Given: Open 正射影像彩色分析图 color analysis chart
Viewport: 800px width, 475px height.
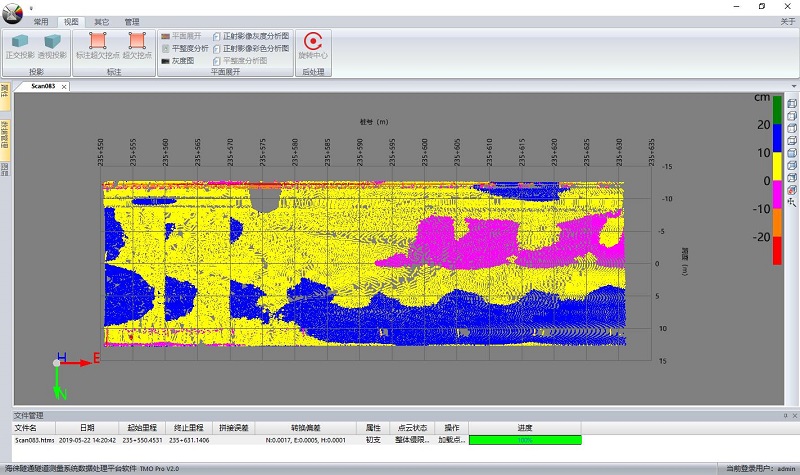Looking at the screenshot, I should [x=255, y=47].
